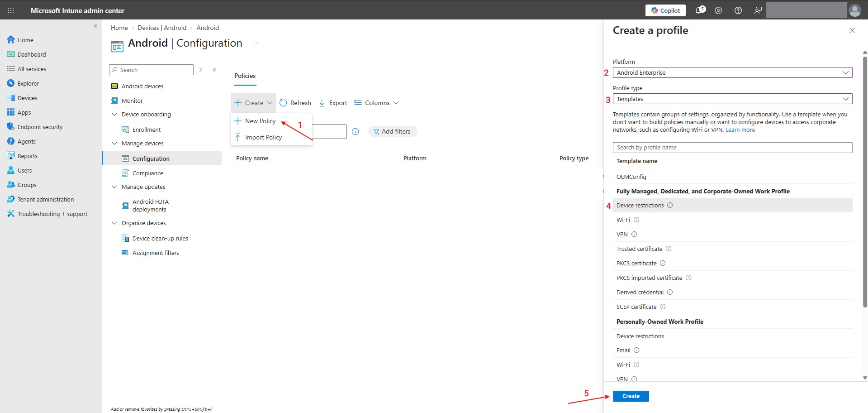Click the Create a profile pane scrollbar
Screen dimensions: 868x413
coord(865,181)
